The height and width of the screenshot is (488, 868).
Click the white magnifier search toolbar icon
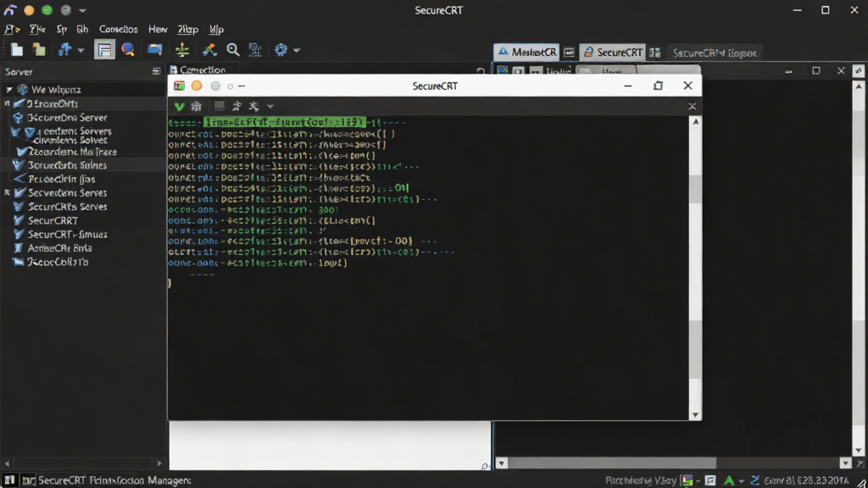click(x=233, y=50)
